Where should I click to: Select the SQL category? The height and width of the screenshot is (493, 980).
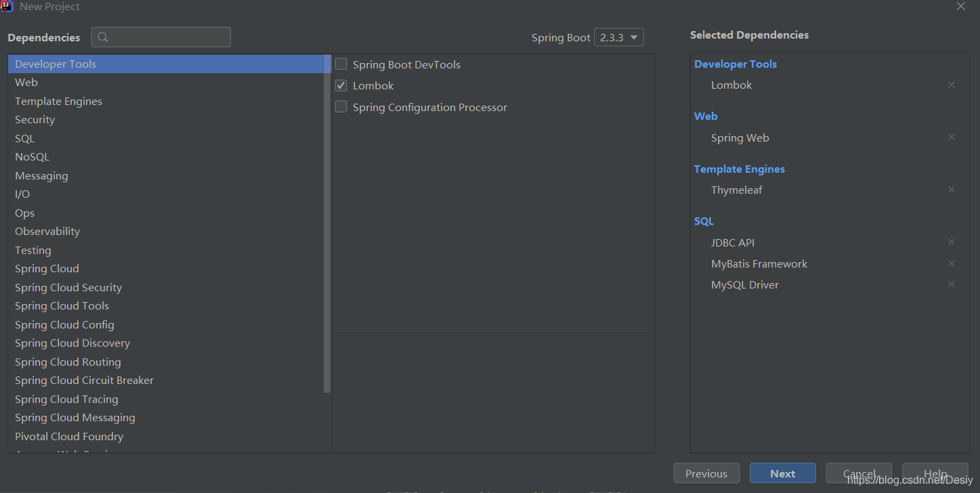[166, 138]
